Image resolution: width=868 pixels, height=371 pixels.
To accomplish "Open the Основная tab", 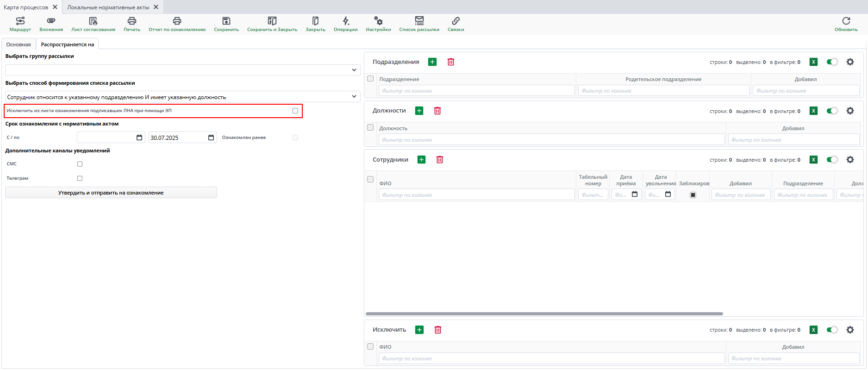I will coord(19,44).
